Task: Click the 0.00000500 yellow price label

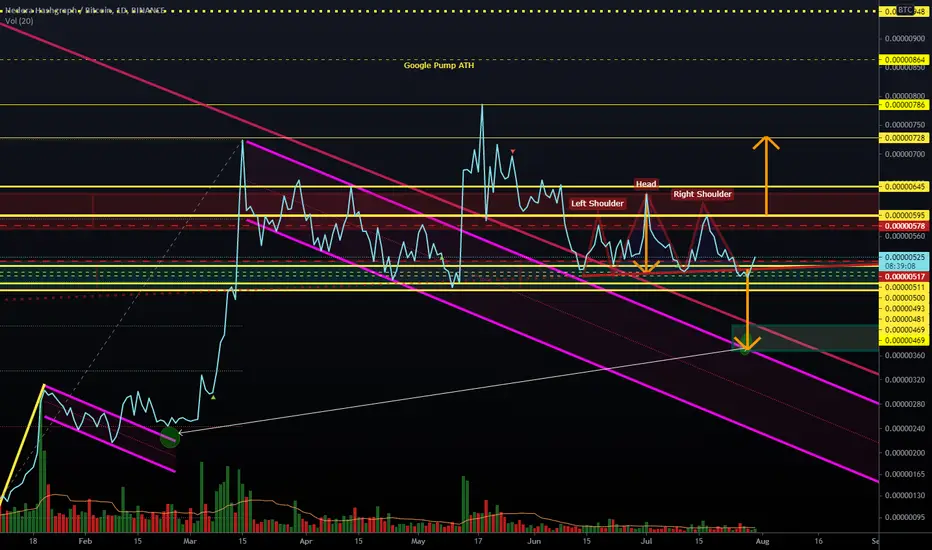Action: 904,298
